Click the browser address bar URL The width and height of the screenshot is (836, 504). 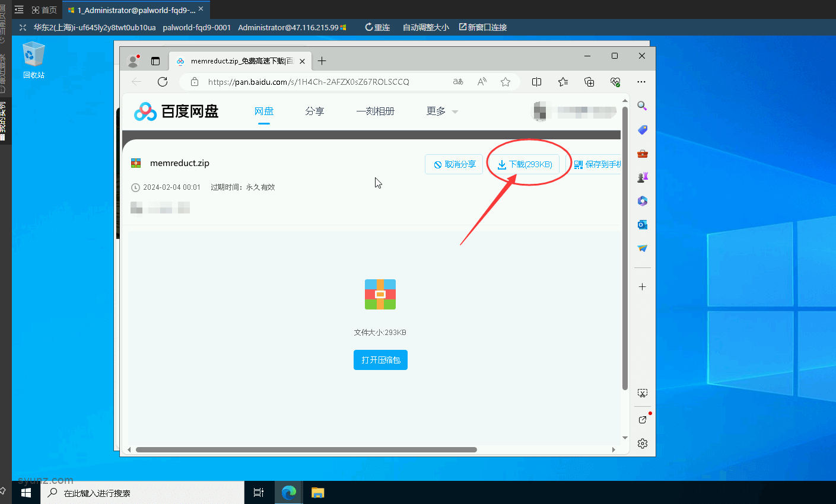coord(309,82)
